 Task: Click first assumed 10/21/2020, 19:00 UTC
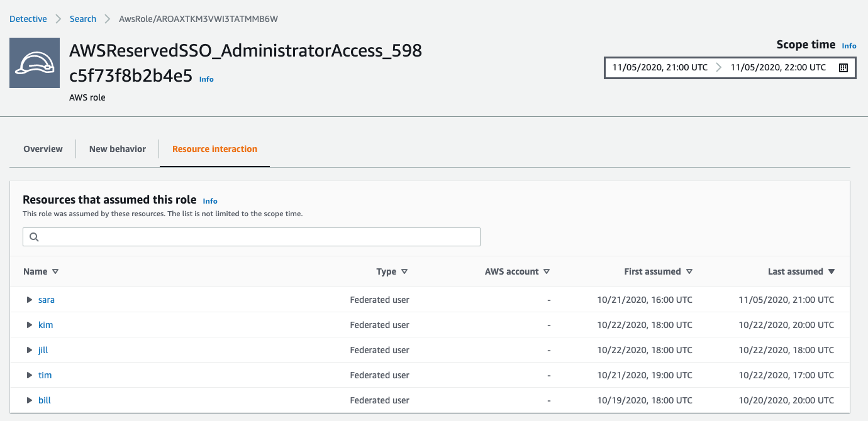645,375
